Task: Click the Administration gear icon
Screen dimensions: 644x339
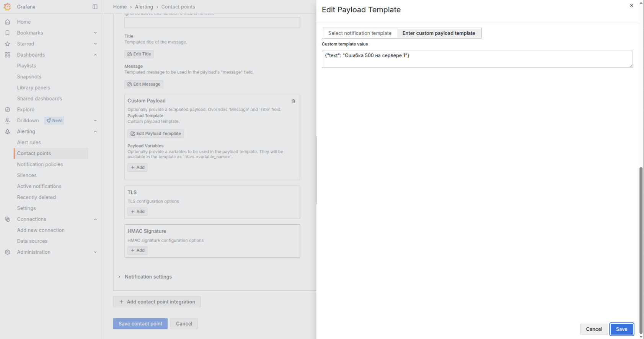Action: click(x=7, y=252)
